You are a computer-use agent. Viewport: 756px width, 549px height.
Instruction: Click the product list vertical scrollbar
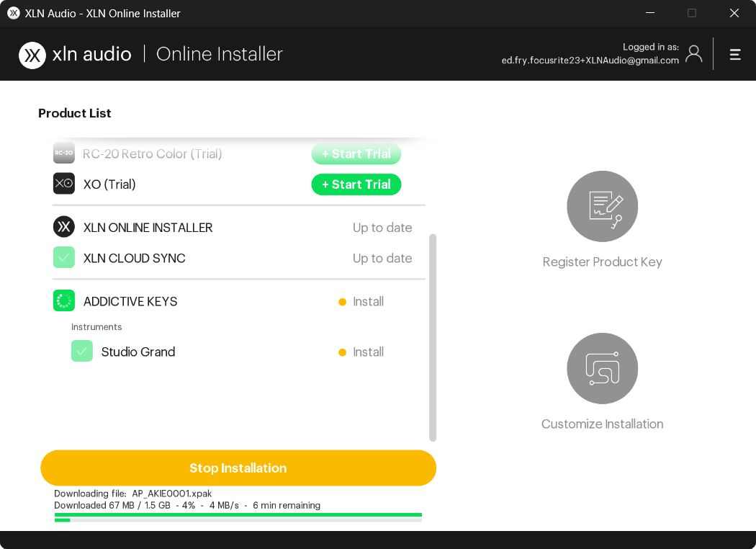(x=433, y=338)
